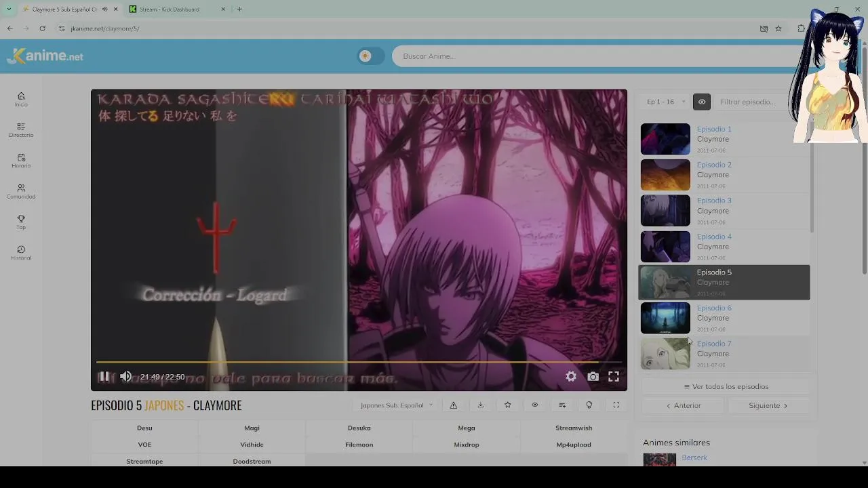The image size is (868, 488).
Task: Report problem with warning triangle icon
Action: pos(454,405)
